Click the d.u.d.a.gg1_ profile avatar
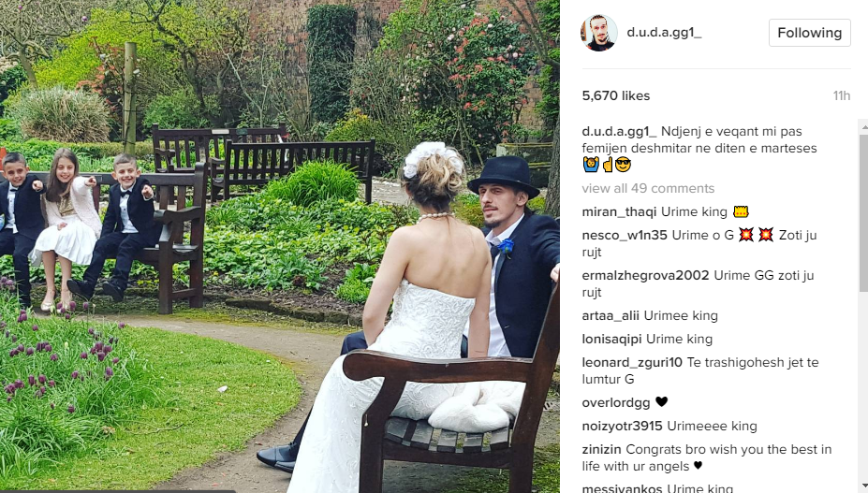 coord(598,33)
